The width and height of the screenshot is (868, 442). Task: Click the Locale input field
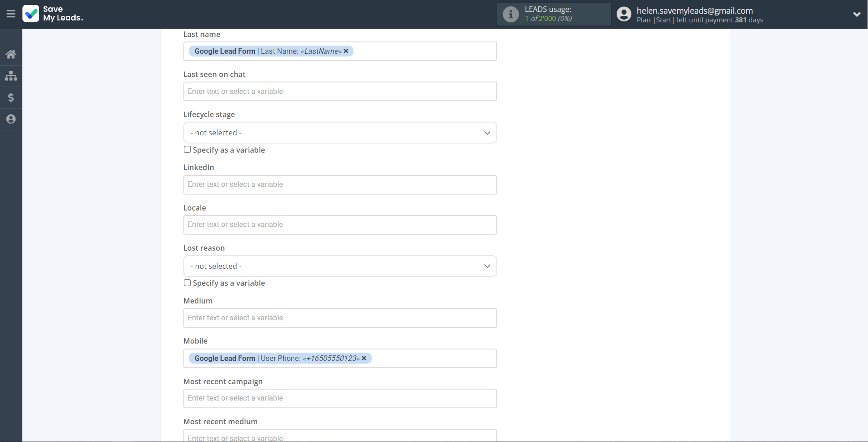(340, 225)
